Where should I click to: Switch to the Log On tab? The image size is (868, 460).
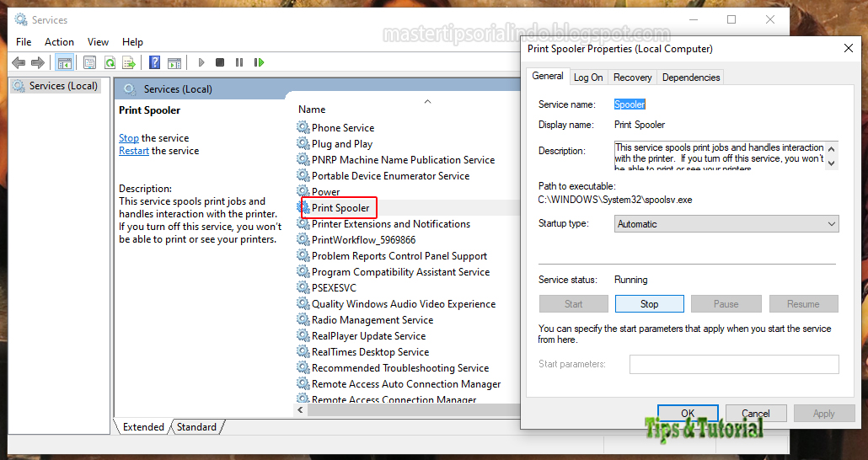point(588,78)
